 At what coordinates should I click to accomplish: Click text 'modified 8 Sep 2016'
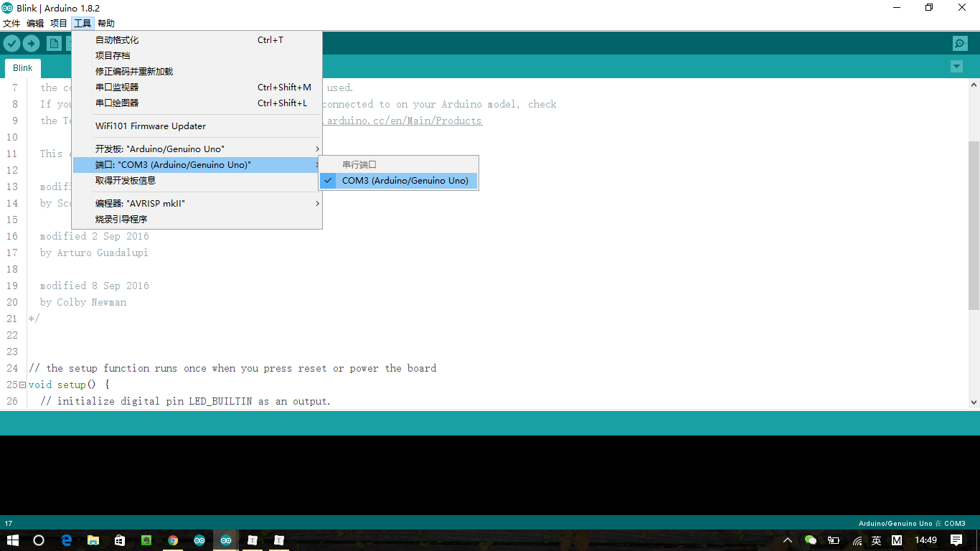pyautogui.click(x=95, y=286)
